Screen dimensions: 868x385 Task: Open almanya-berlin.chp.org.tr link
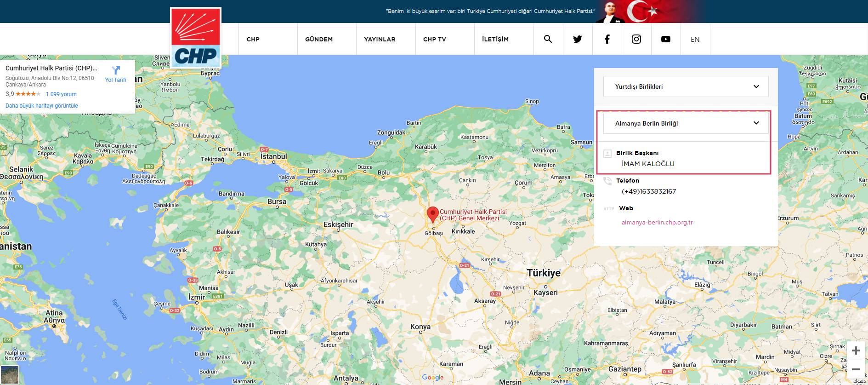(x=657, y=222)
